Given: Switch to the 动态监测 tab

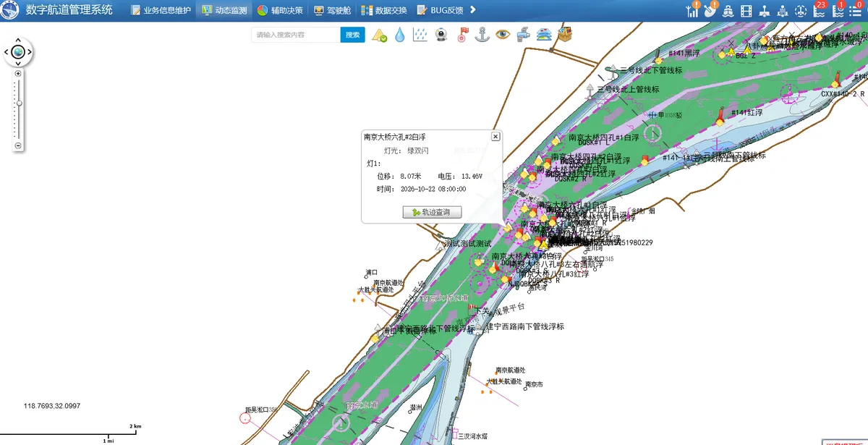Looking at the screenshot, I should coord(224,10).
